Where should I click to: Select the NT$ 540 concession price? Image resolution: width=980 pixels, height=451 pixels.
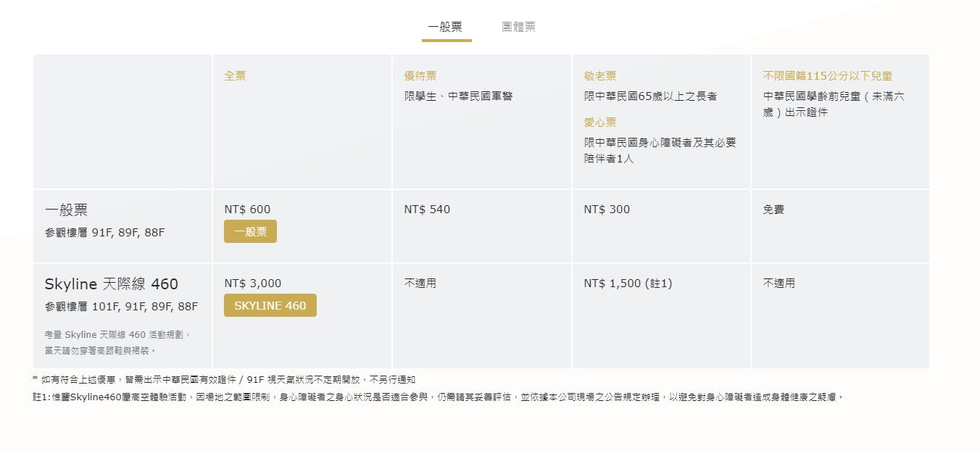(x=427, y=210)
